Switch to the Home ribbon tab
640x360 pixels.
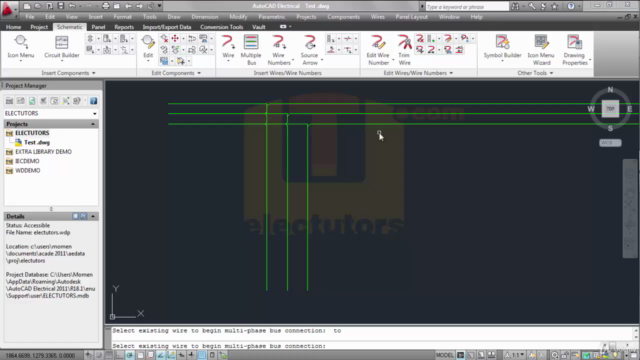tap(13, 27)
